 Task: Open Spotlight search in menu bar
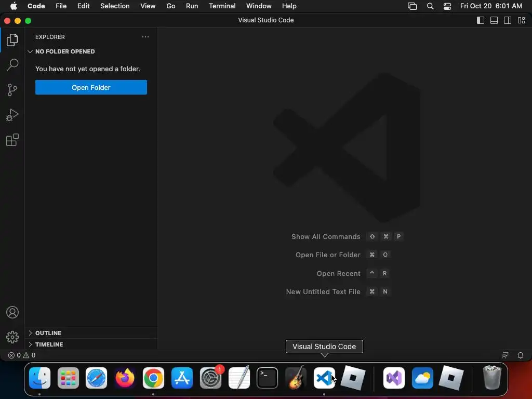pyautogui.click(x=430, y=6)
